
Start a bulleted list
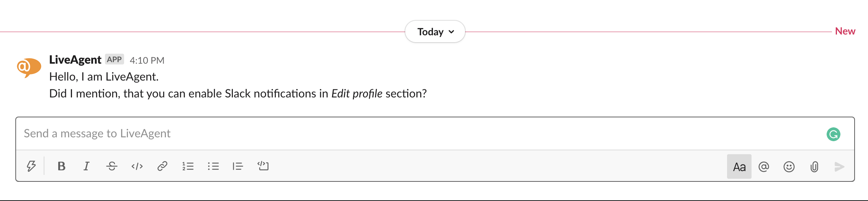213,166
